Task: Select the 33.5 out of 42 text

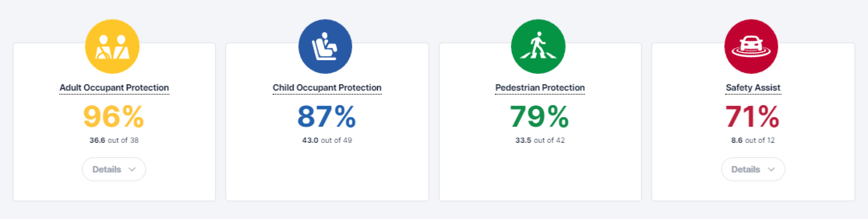Action: click(x=540, y=140)
